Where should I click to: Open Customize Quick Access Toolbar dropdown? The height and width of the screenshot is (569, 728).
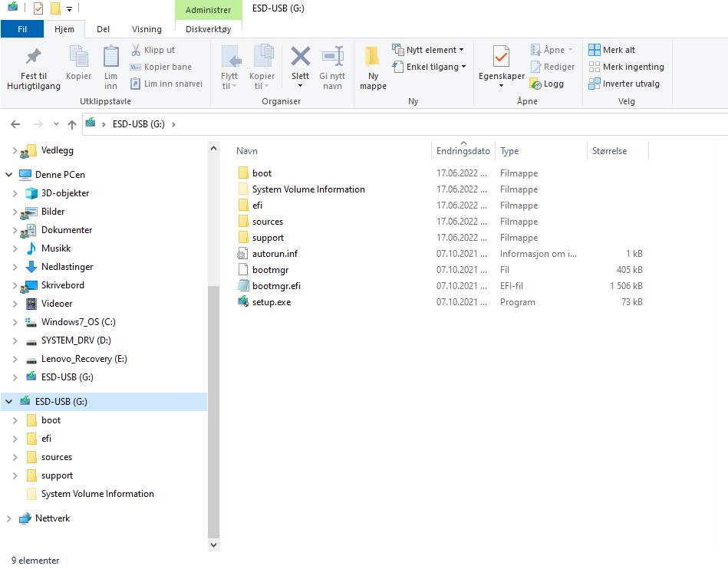(x=69, y=8)
